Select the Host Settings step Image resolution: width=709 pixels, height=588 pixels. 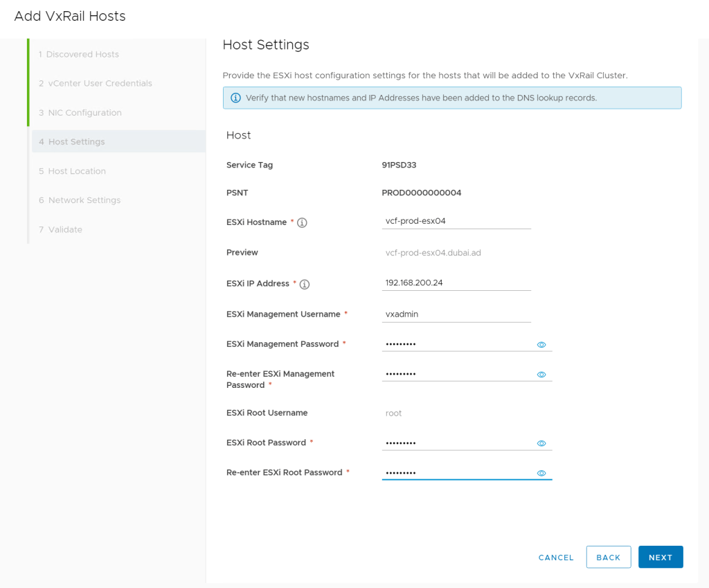tap(76, 142)
